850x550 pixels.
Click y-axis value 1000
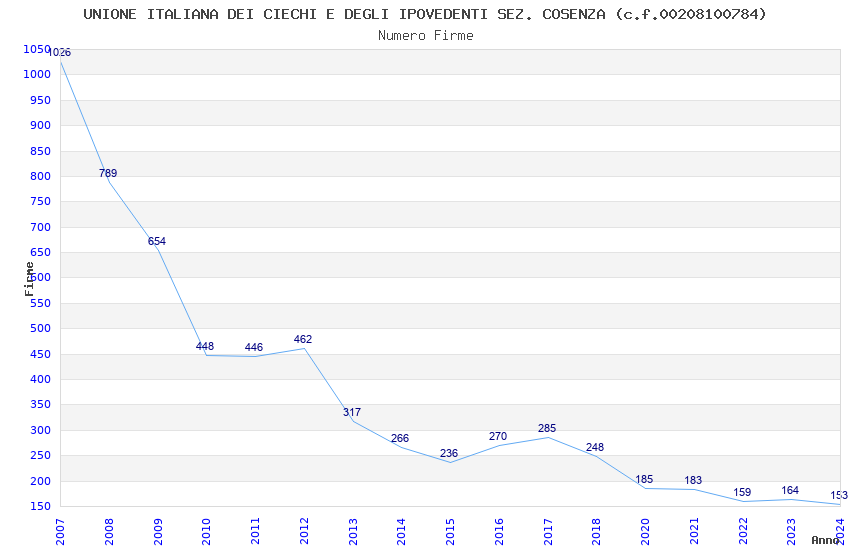click(x=37, y=75)
